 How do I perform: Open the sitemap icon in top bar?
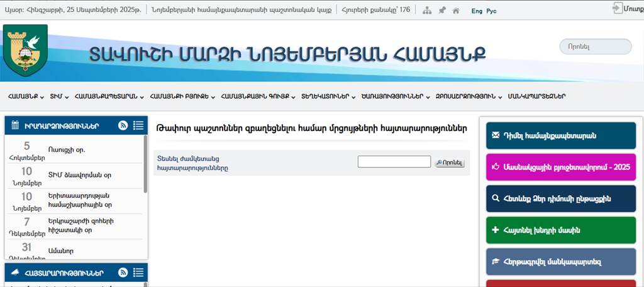427,11
